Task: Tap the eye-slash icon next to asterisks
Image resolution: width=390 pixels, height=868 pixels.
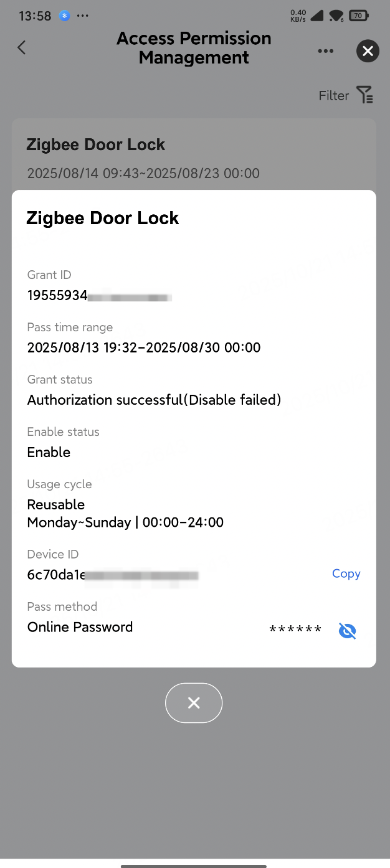Action: 347,631
